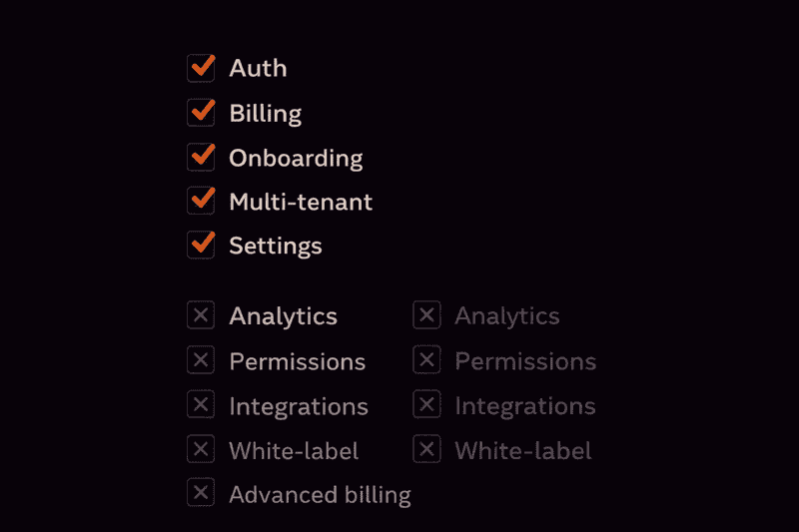
Task: Click the Billing text label
Action: (265, 114)
